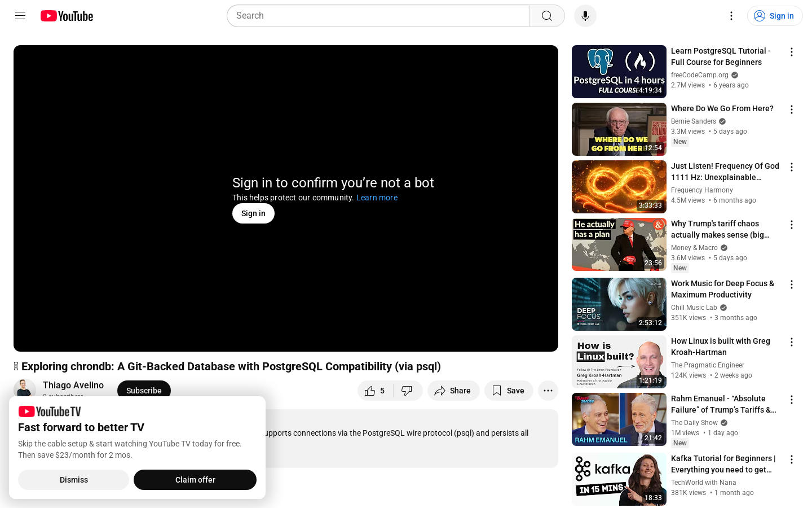Image resolution: width=812 pixels, height=508 pixels.
Task: Click the YouTube TV logo in promo
Action: click(x=50, y=411)
